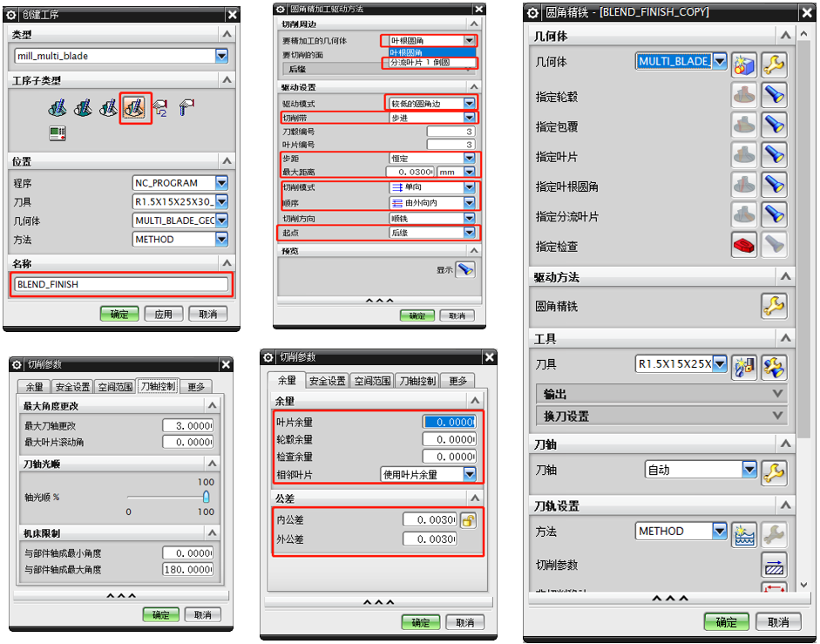
Task: Open the 驱动模式 dropdown showing 较低的圆角边
Action: coord(469,104)
